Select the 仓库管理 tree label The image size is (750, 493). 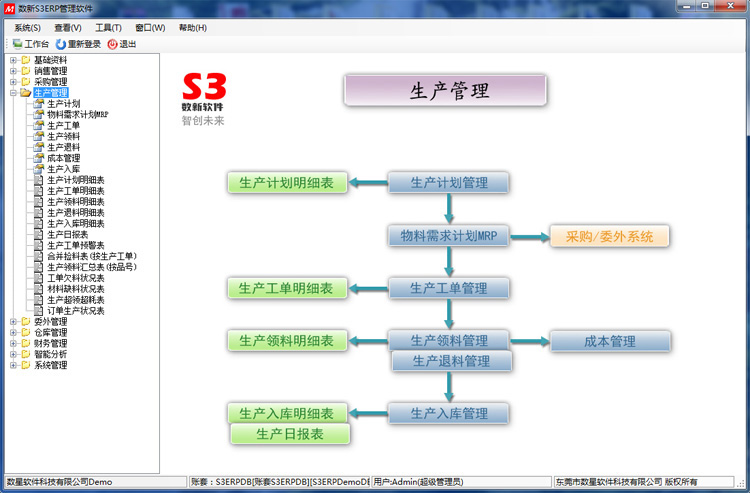click(x=51, y=332)
